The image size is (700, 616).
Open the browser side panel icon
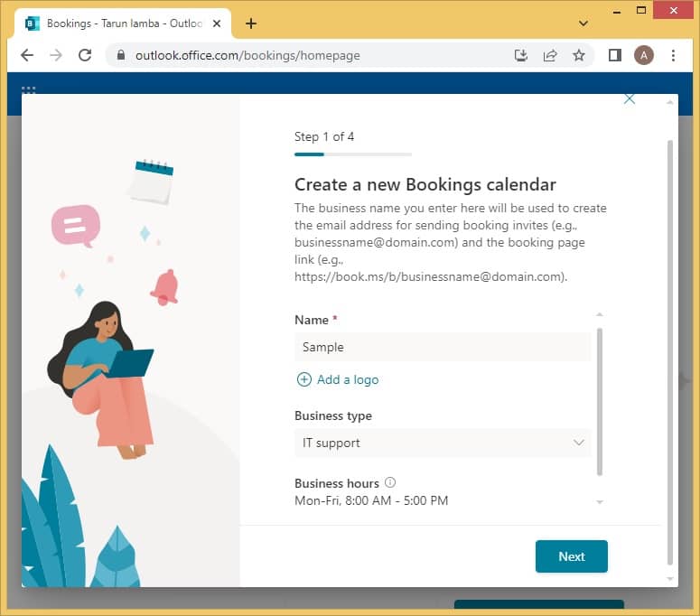(x=615, y=55)
